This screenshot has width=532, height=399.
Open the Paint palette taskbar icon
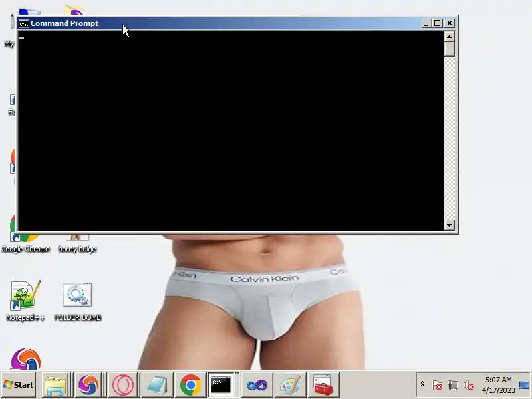tap(290, 385)
